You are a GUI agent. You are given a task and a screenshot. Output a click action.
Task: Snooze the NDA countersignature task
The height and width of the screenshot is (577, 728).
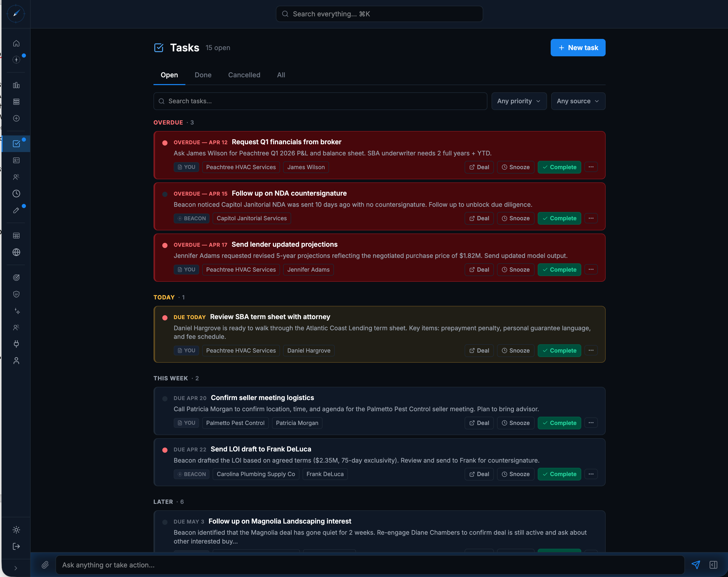515,218
